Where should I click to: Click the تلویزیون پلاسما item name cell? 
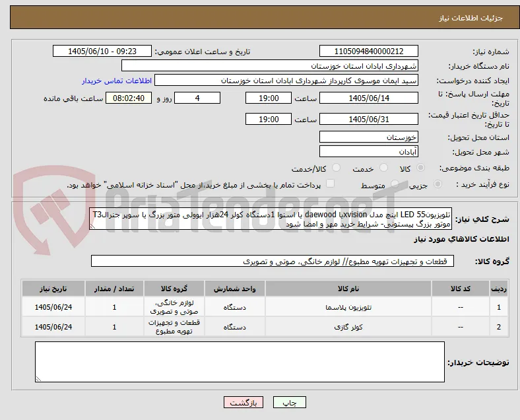click(x=348, y=307)
